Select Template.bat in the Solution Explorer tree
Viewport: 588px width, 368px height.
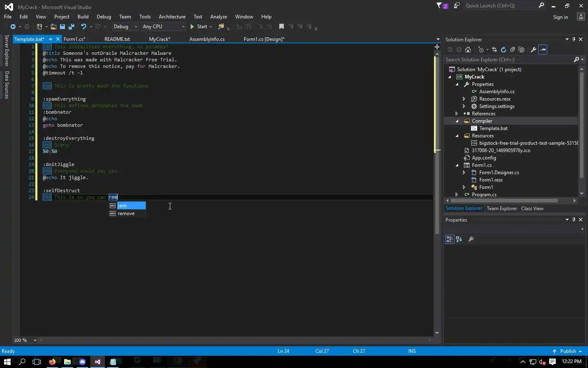coord(493,128)
